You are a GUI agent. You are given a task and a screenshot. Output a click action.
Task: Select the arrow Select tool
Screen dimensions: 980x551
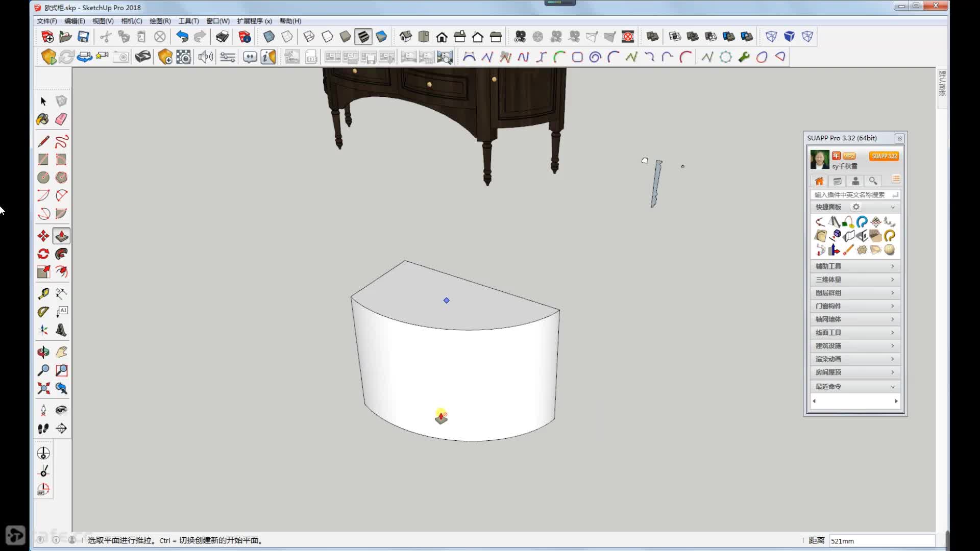[x=43, y=101]
